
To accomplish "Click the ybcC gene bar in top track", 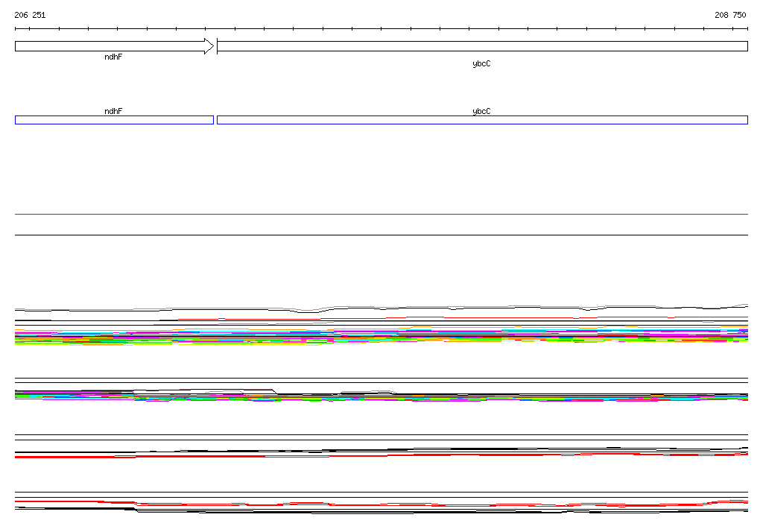I will tap(481, 46).
